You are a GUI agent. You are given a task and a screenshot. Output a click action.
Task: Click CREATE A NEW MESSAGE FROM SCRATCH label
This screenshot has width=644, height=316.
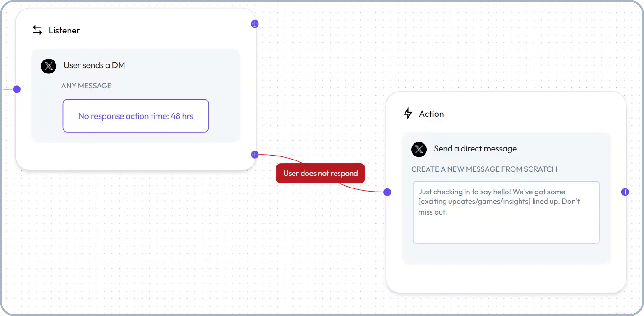(x=484, y=169)
